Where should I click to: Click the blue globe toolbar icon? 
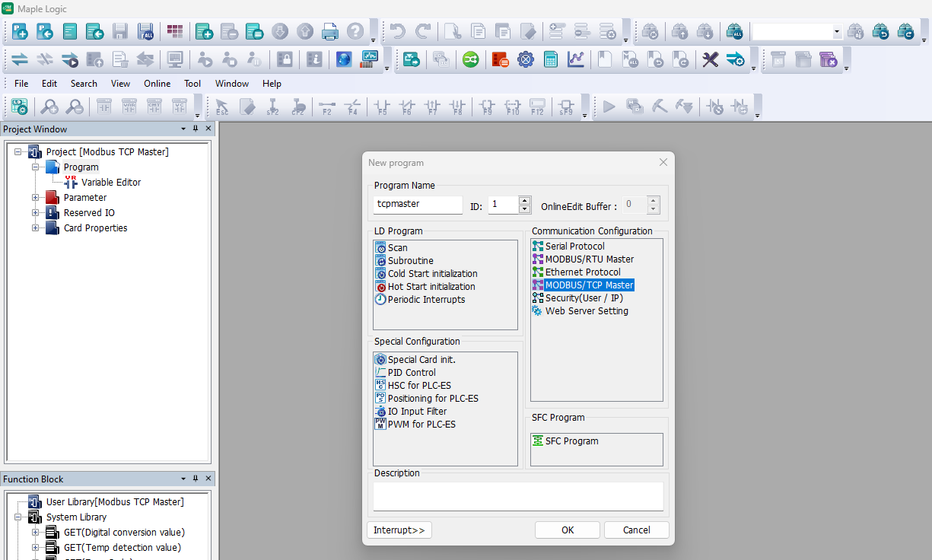[x=344, y=59]
